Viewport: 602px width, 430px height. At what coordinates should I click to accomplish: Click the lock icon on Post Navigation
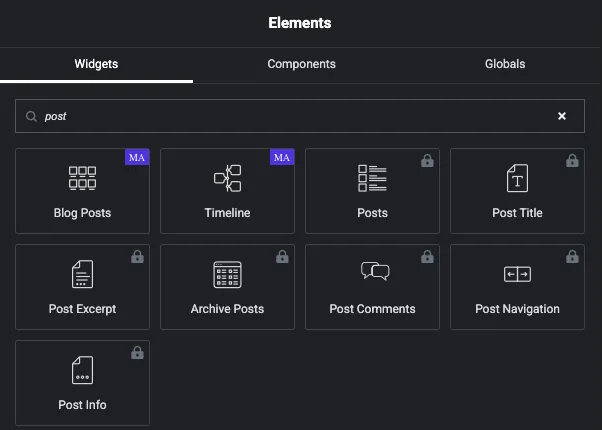[572, 256]
